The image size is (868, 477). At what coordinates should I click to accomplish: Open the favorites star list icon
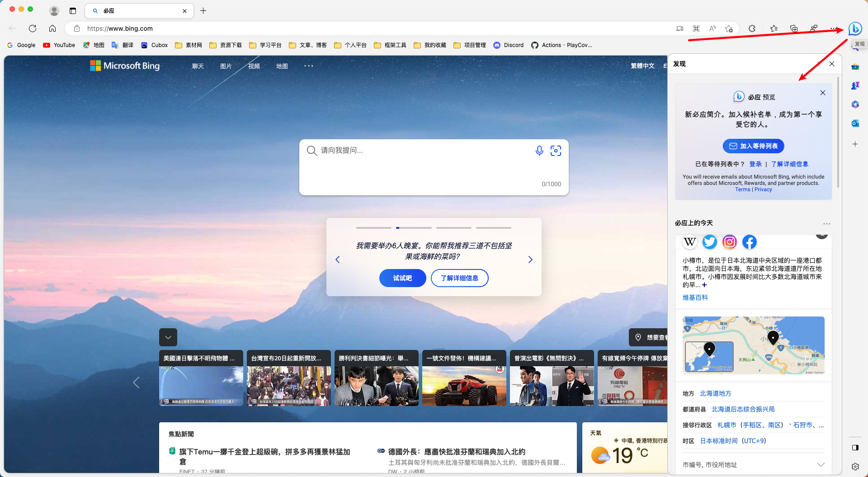pyautogui.click(x=774, y=28)
